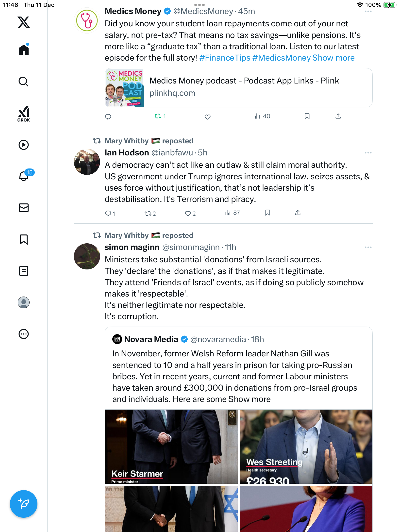Tap the compose new post button
Screen dimensions: 399x532
24,504
